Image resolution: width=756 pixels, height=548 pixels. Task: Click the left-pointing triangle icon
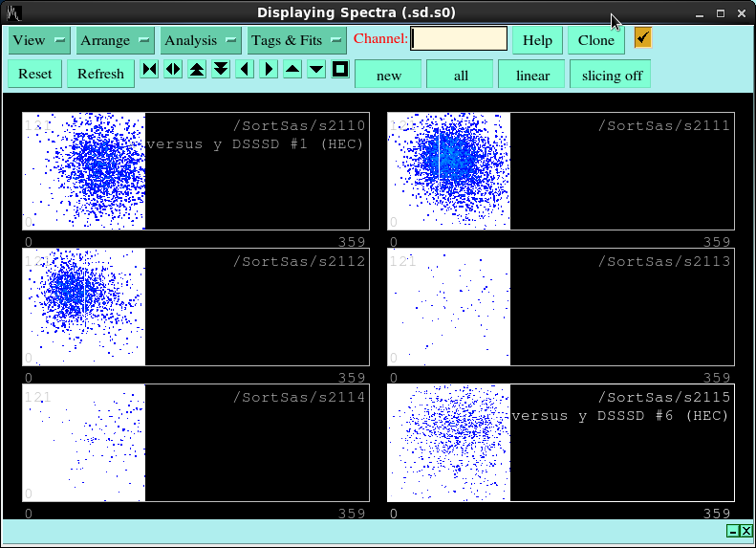click(x=245, y=70)
